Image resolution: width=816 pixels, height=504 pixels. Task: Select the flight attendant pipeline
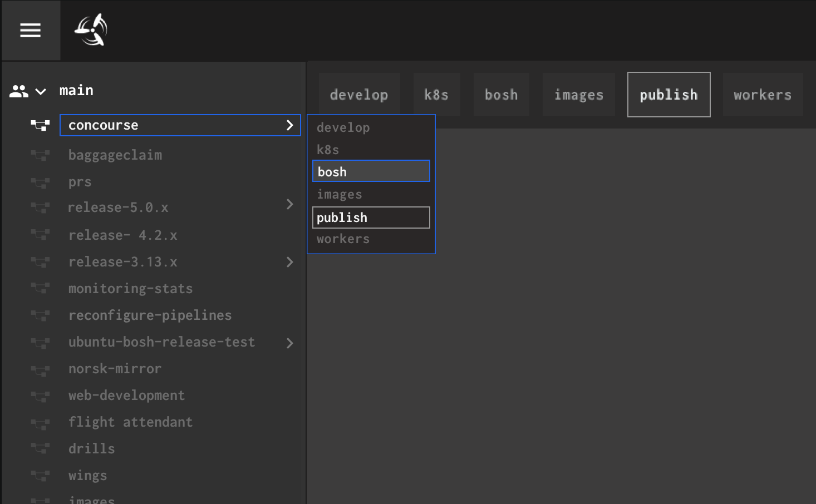(x=130, y=422)
